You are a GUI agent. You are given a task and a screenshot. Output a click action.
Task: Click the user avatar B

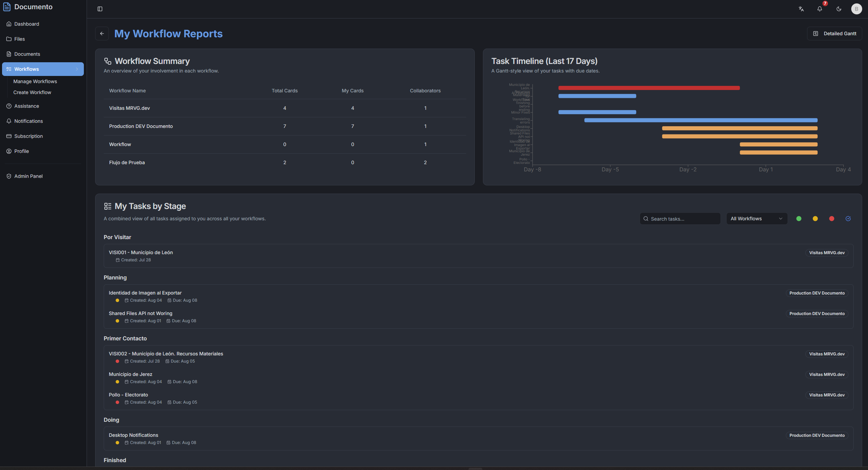click(x=856, y=9)
